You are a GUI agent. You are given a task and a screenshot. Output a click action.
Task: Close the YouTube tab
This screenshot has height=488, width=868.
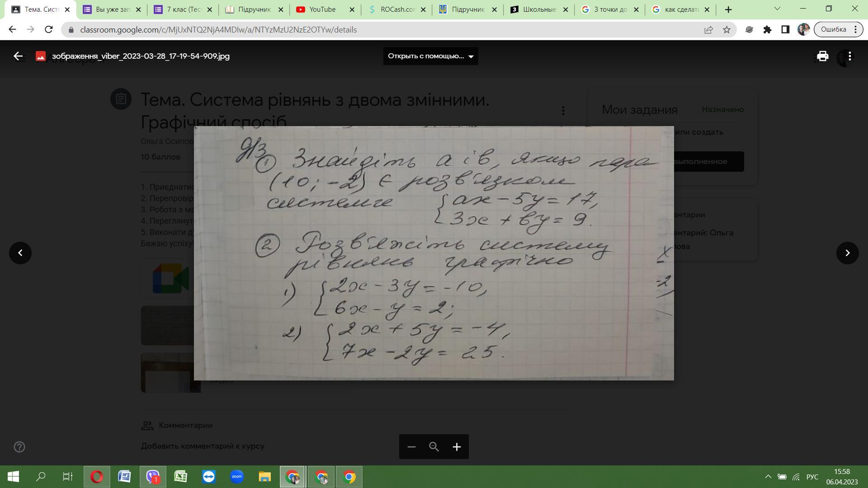point(352,9)
